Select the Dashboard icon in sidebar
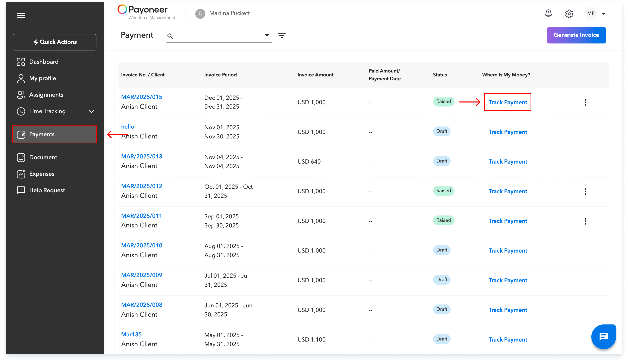This screenshot has height=364, width=628. tap(21, 62)
